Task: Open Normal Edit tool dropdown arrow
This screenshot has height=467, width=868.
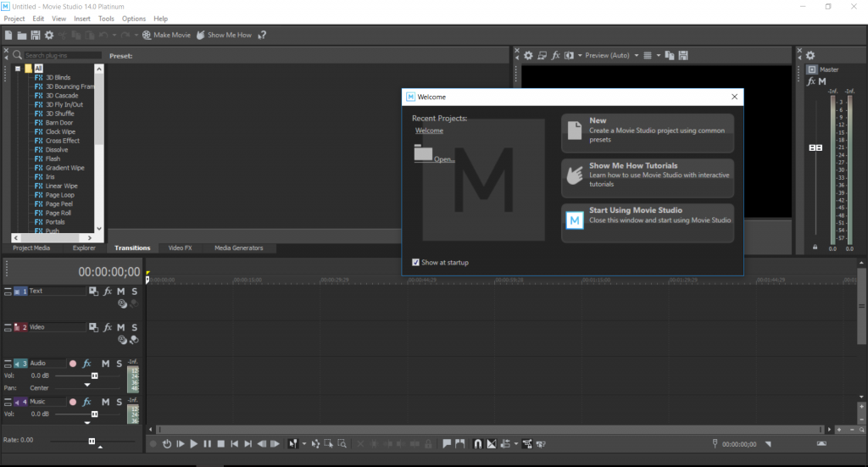Action: tap(304, 444)
